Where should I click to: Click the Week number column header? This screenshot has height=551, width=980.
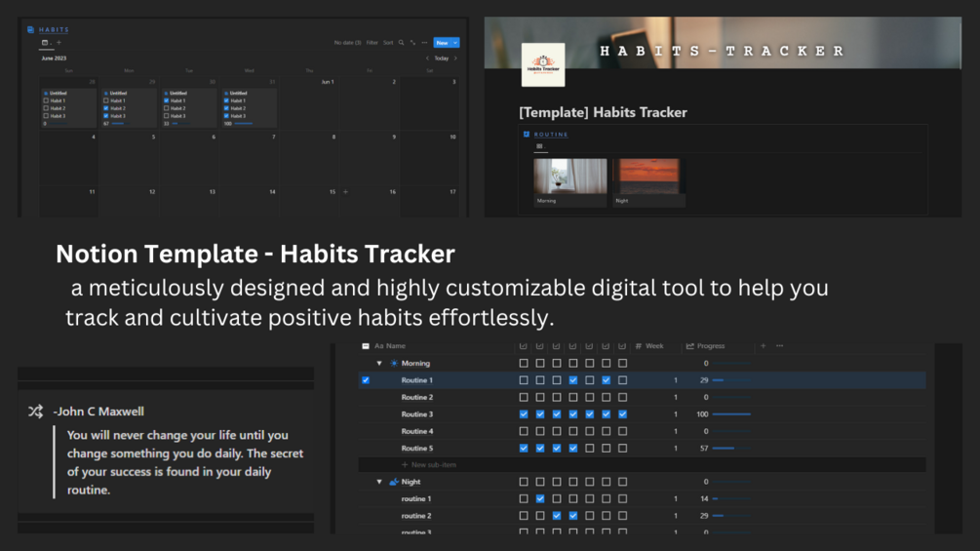click(649, 345)
